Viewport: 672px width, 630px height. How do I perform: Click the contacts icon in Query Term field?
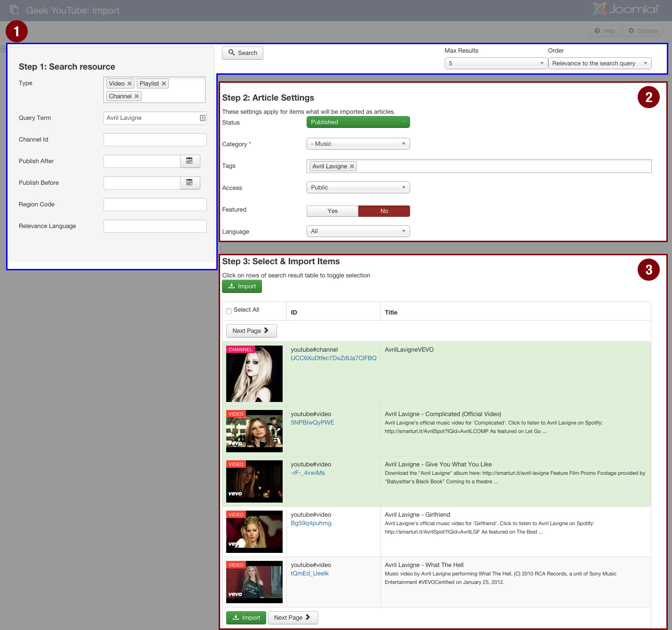point(203,118)
